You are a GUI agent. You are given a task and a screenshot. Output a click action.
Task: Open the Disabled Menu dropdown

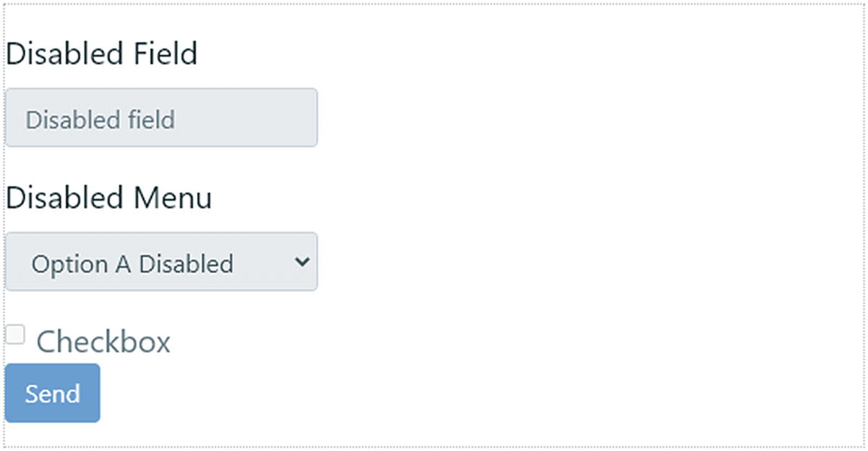[x=161, y=262]
